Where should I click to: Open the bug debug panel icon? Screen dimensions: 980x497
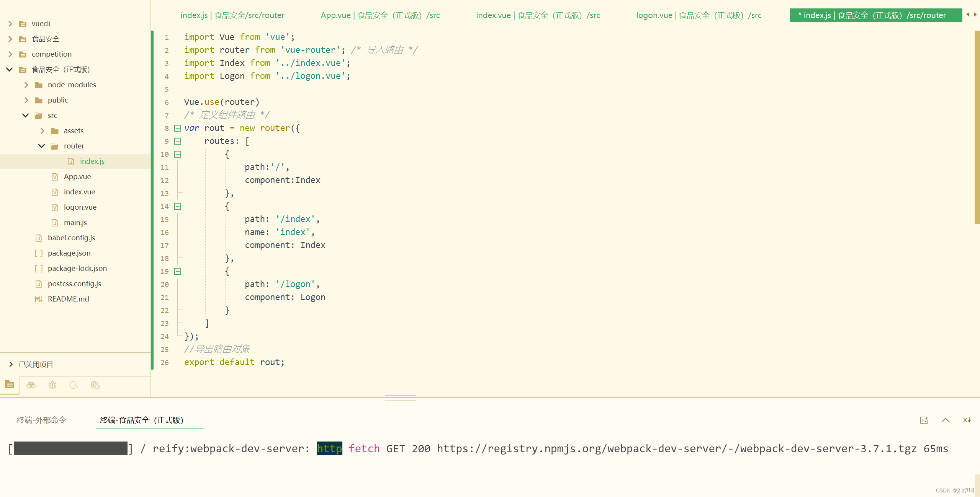[x=52, y=385]
